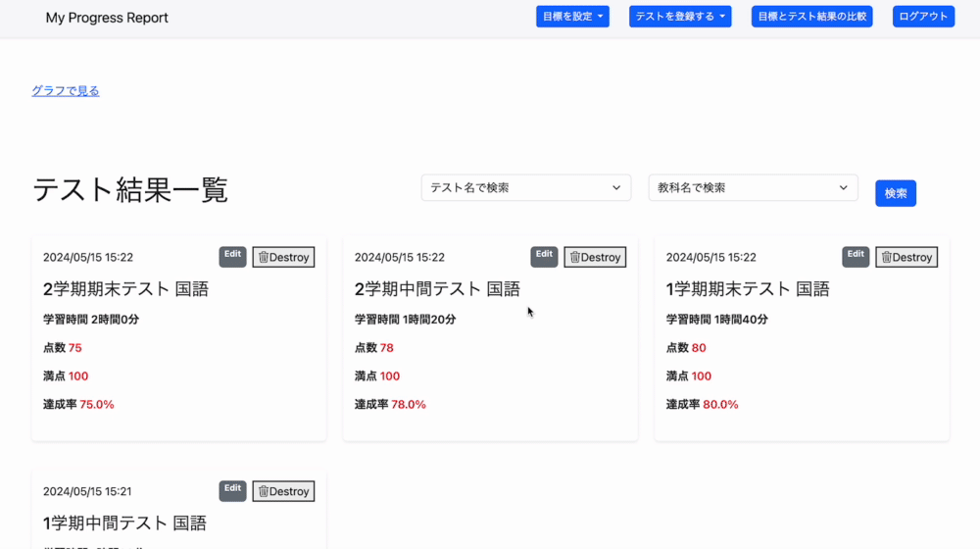Click 満点 100 in 2学期中間テスト card
The width and height of the screenshot is (980, 549).
click(377, 376)
